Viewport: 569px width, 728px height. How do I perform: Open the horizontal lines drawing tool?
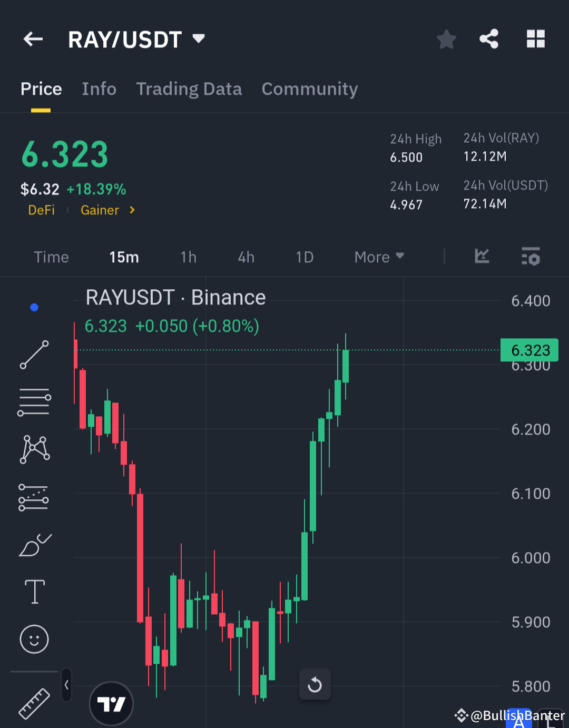pyautogui.click(x=34, y=402)
